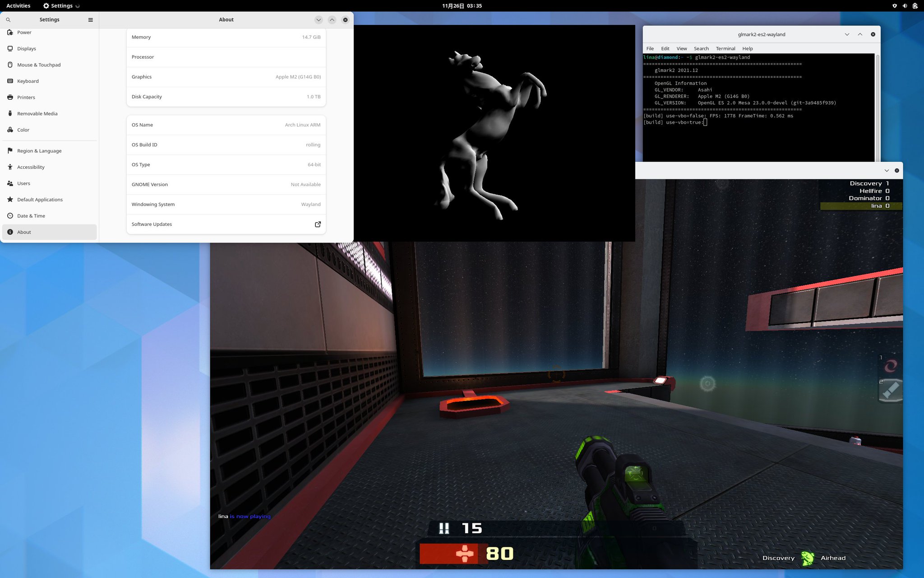This screenshot has width=924, height=578.
Task: Select the Region & Language item
Action: pyautogui.click(x=39, y=151)
